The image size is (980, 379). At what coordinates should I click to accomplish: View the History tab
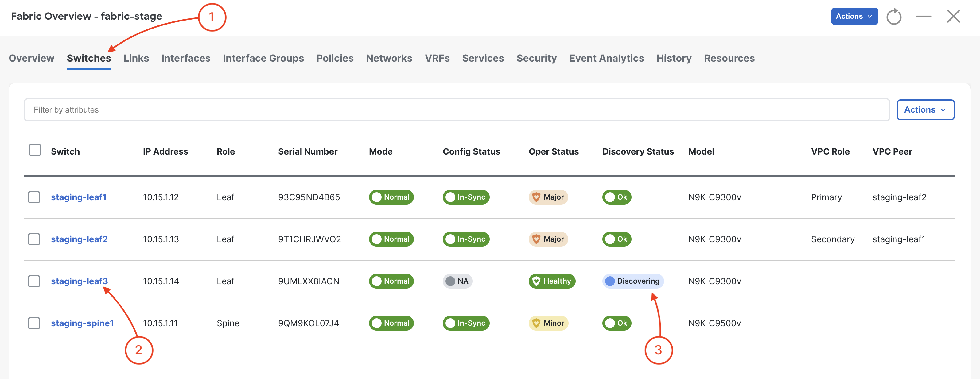pos(674,58)
